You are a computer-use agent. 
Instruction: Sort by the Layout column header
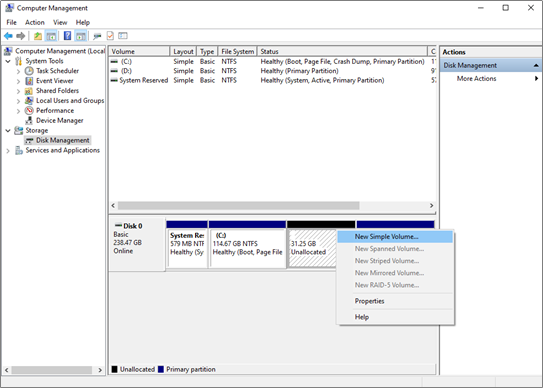click(x=183, y=52)
